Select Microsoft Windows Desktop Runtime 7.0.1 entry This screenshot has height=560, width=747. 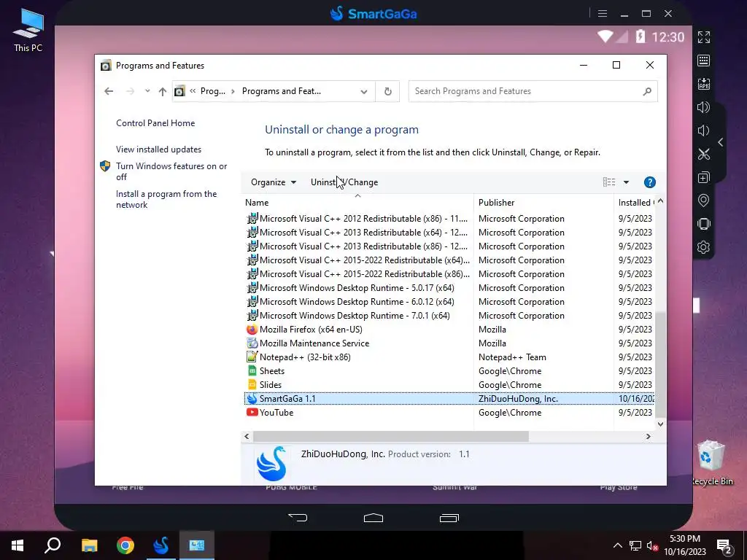449,316
